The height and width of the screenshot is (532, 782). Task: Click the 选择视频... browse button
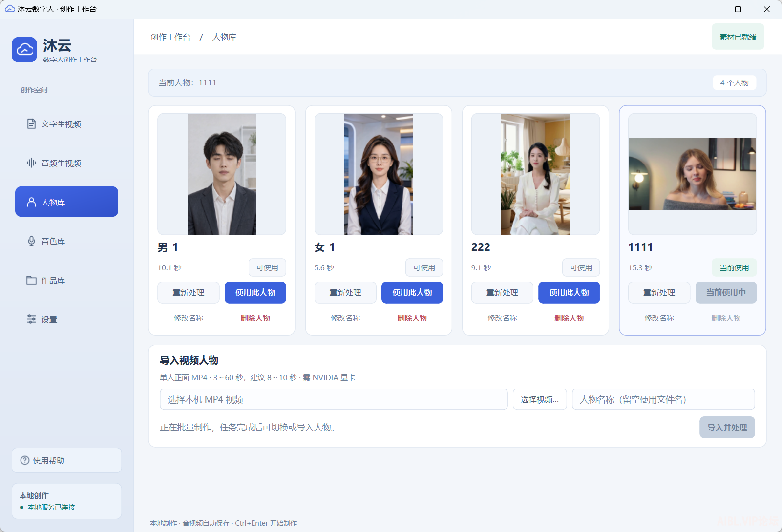[540, 399]
